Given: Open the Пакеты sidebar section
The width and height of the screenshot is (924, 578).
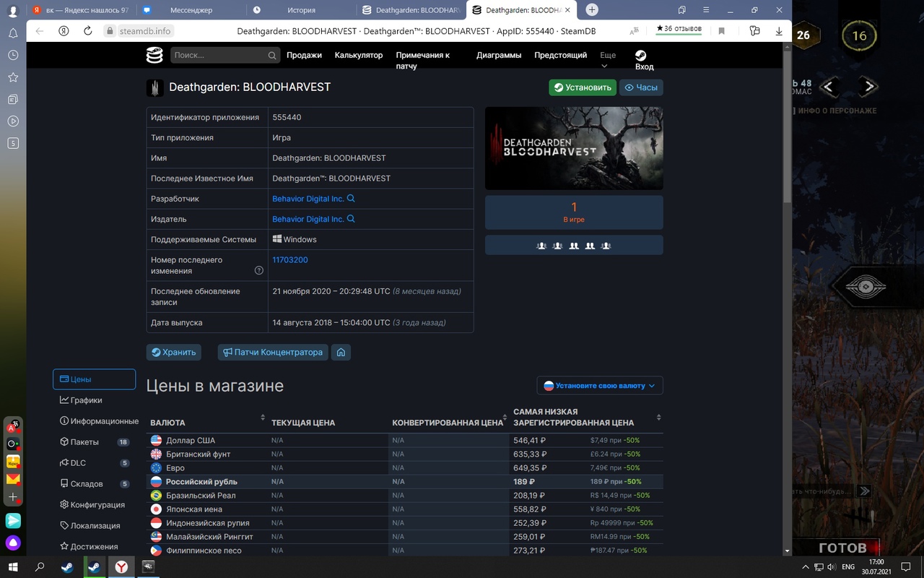Looking at the screenshot, I should coord(94,442).
